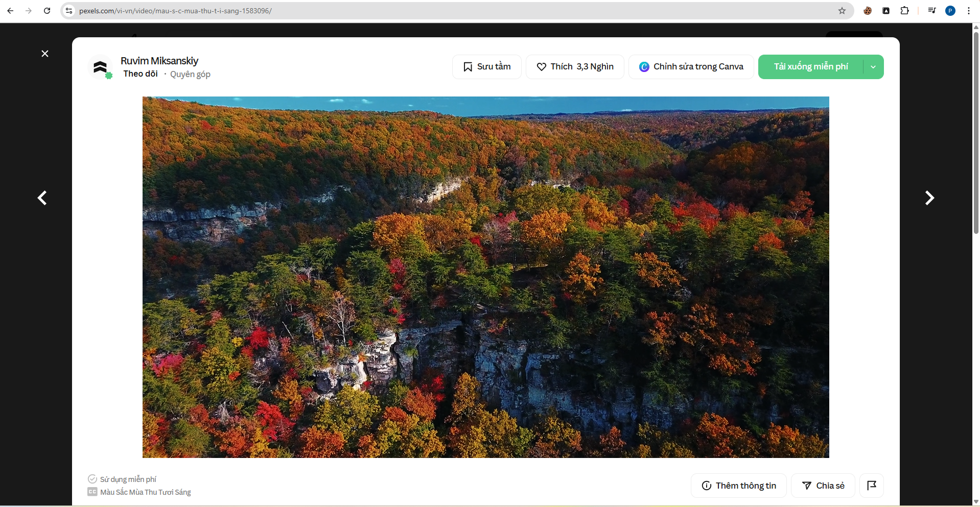Open Thêm thông tin details panel

coord(738,486)
